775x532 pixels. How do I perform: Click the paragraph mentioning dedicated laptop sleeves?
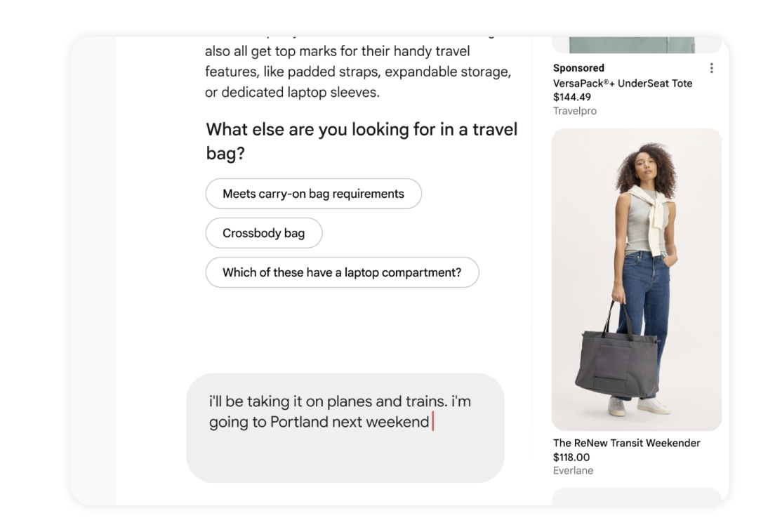[x=357, y=72]
